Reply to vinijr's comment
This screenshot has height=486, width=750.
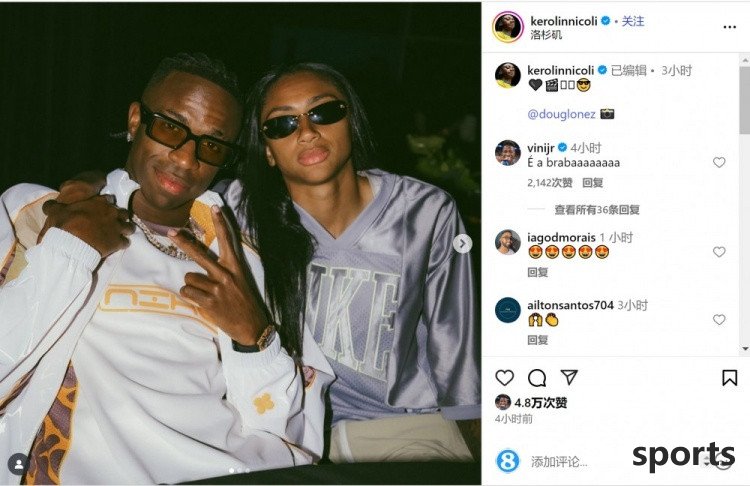point(593,183)
